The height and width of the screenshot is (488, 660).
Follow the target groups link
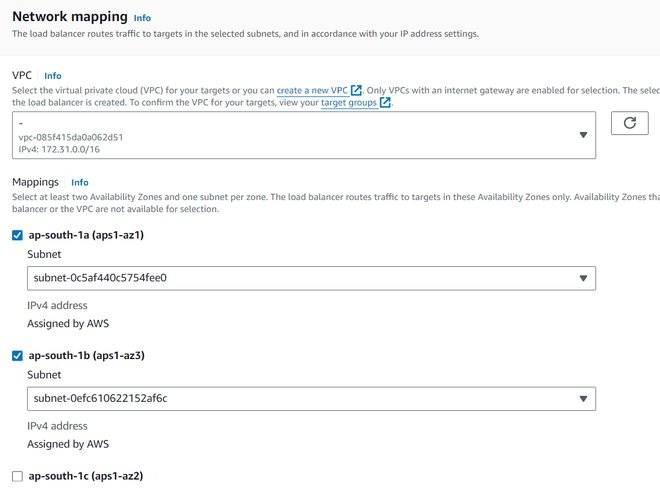click(x=348, y=102)
